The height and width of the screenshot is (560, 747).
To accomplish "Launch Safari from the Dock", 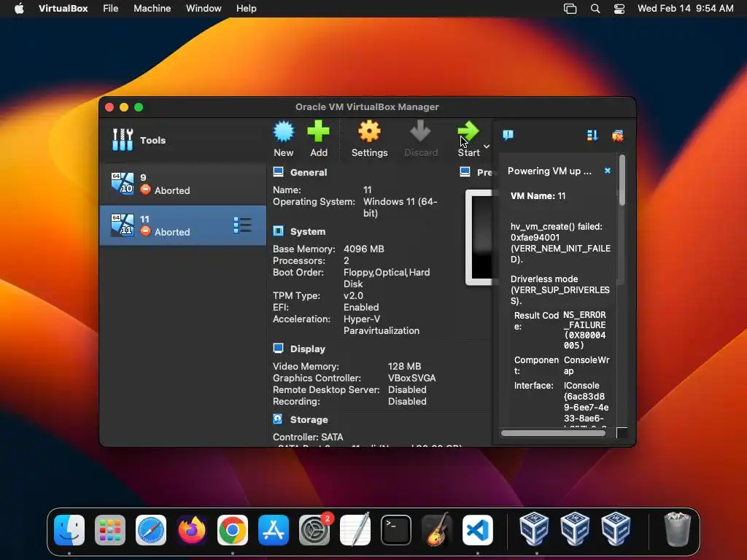I will click(x=151, y=530).
